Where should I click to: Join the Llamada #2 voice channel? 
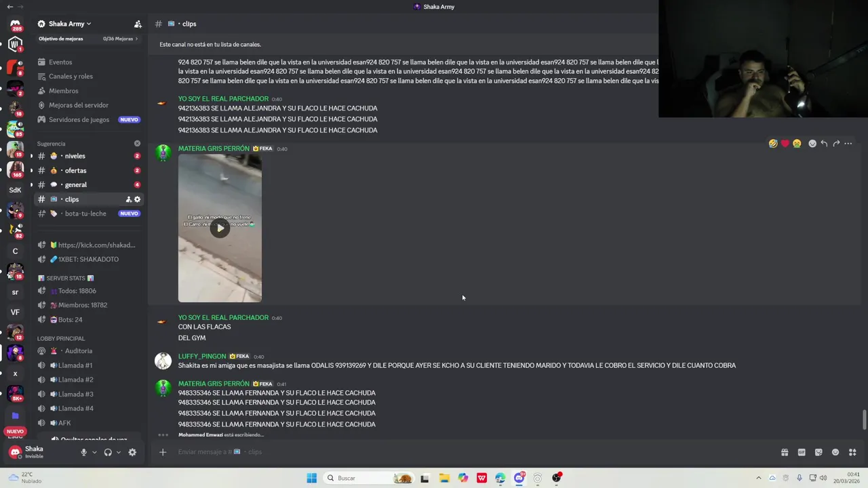tap(88, 380)
